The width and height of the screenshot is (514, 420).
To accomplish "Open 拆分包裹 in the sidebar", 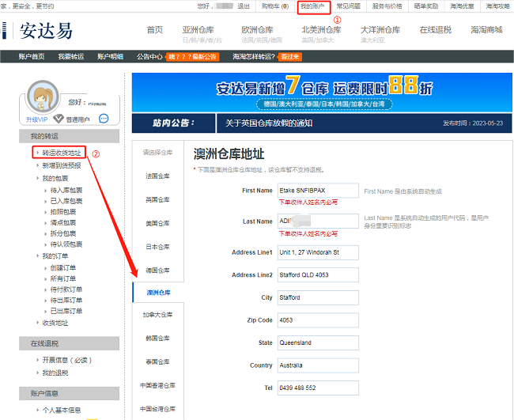I will (63, 233).
